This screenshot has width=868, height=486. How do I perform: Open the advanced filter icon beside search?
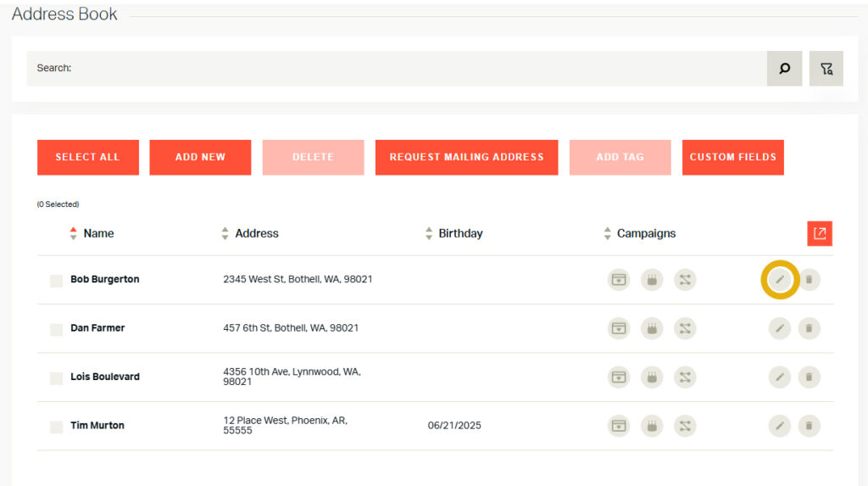pyautogui.click(x=826, y=69)
